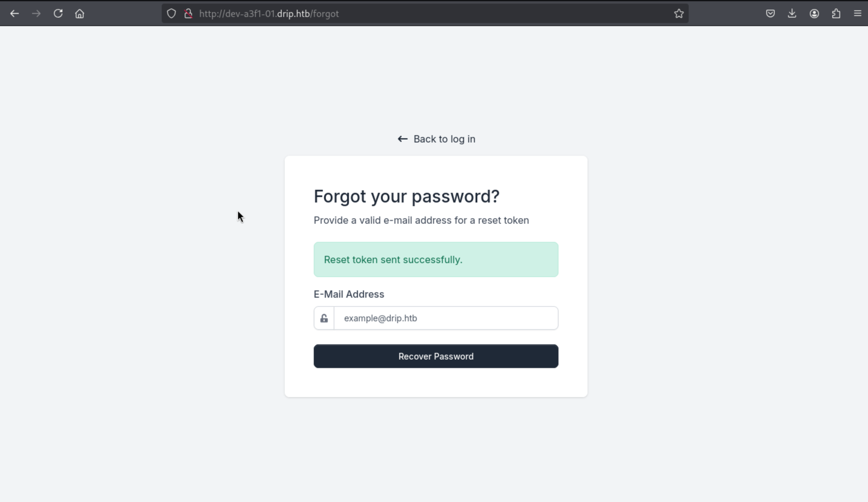This screenshot has width=868, height=502.
Task: Click the E-Mail Address label
Action: tap(349, 294)
